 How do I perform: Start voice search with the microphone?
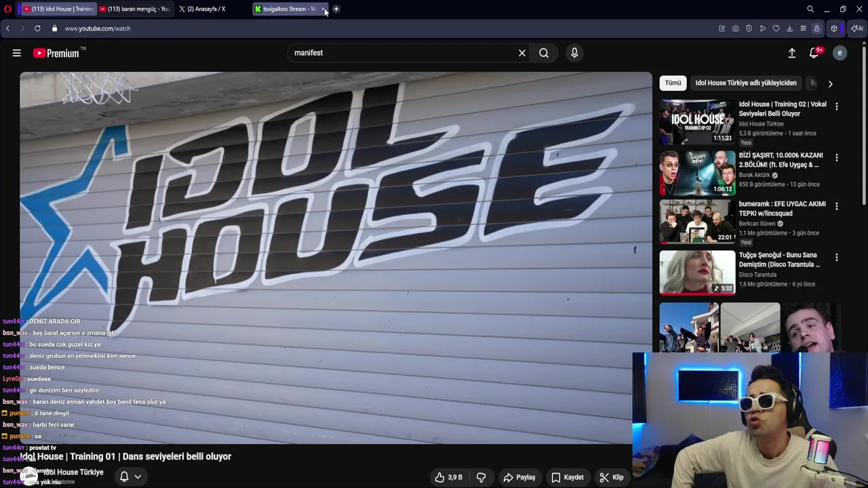tap(574, 53)
